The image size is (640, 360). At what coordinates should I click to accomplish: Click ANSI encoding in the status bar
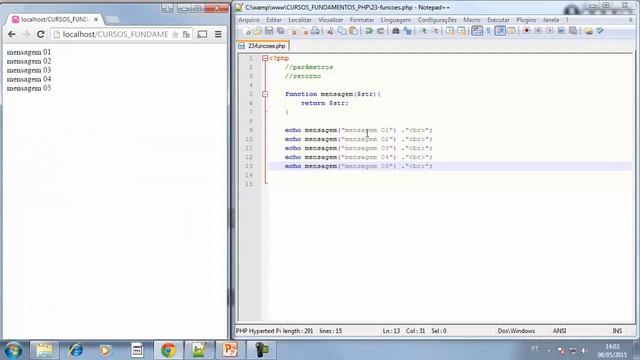click(x=559, y=331)
